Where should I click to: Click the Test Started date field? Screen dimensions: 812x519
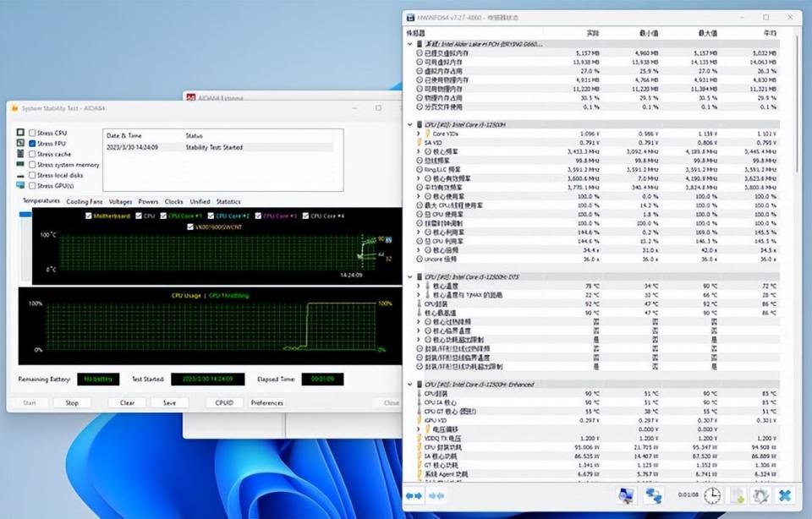208,380
